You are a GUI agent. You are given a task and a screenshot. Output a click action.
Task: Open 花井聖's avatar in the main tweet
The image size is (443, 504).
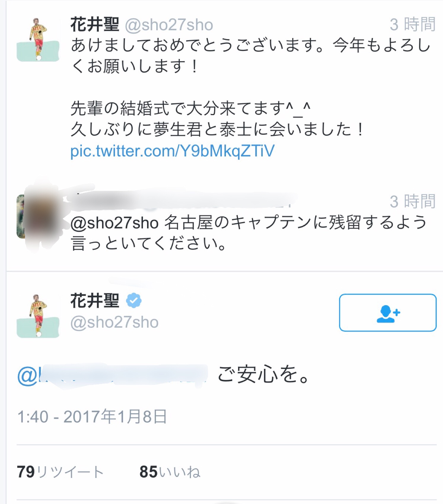(38, 316)
